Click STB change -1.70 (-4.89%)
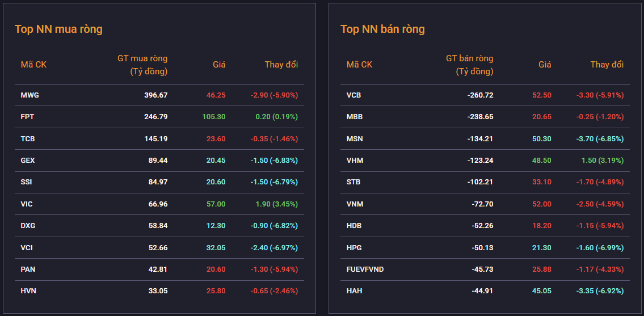 pyautogui.click(x=600, y=182)
